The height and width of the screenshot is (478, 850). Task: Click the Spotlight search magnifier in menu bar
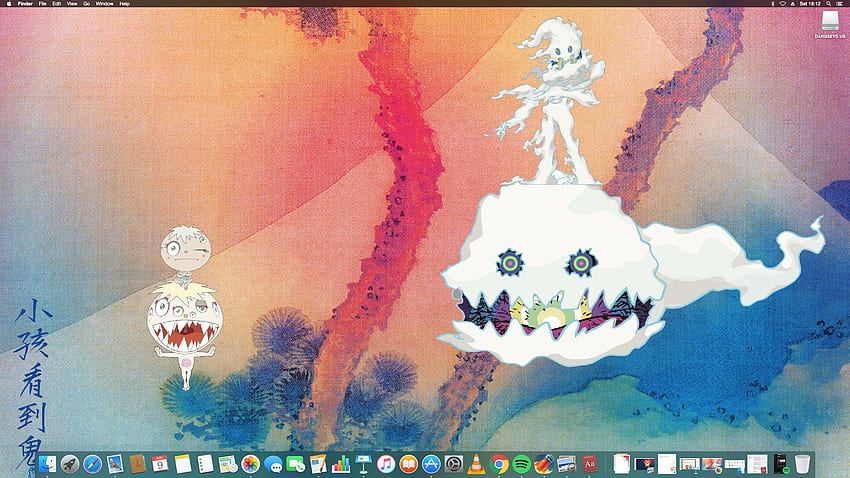tap(829, 3)
